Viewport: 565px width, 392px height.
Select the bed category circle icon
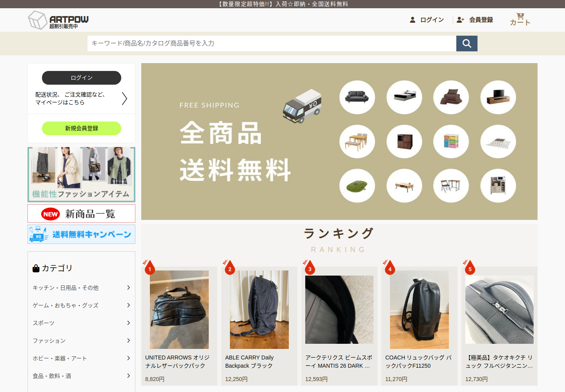(x=404, y=97)
